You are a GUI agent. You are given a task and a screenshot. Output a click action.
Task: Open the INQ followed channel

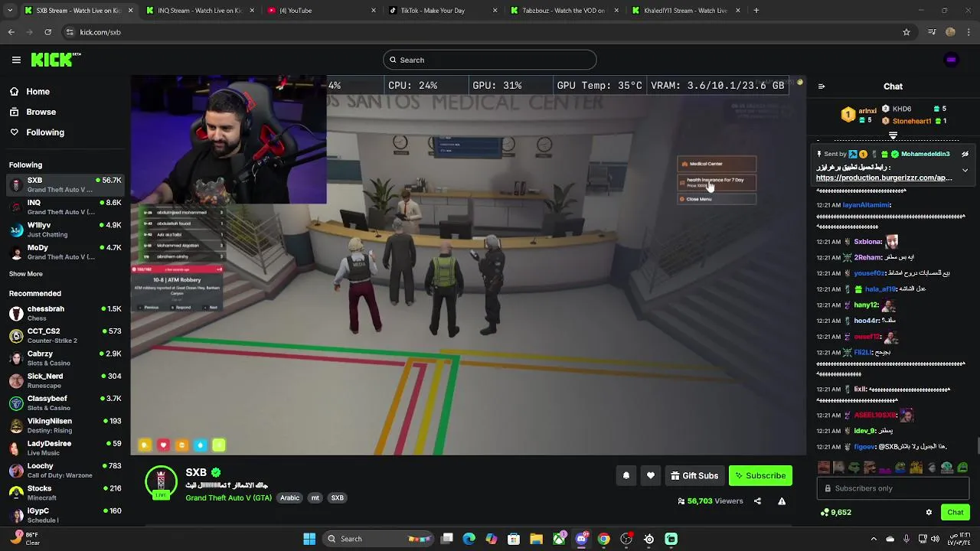coord(65,207)
